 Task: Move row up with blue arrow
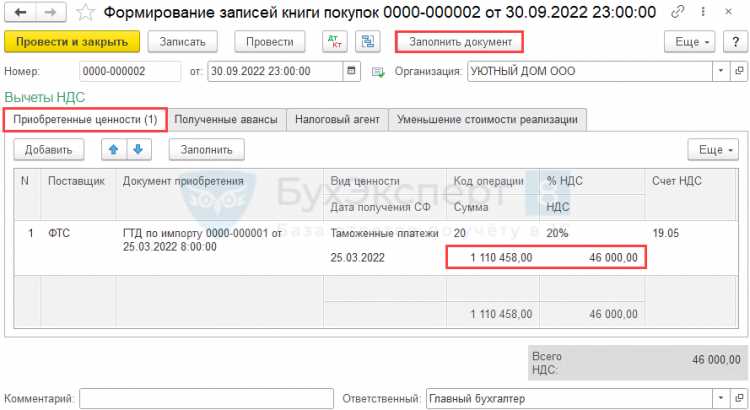coord(114,150)
